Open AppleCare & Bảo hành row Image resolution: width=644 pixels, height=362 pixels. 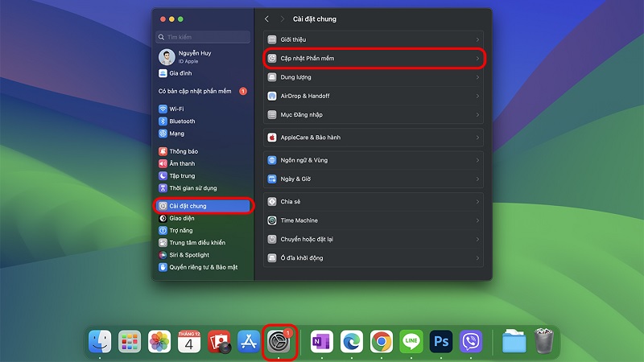point(374,138)
